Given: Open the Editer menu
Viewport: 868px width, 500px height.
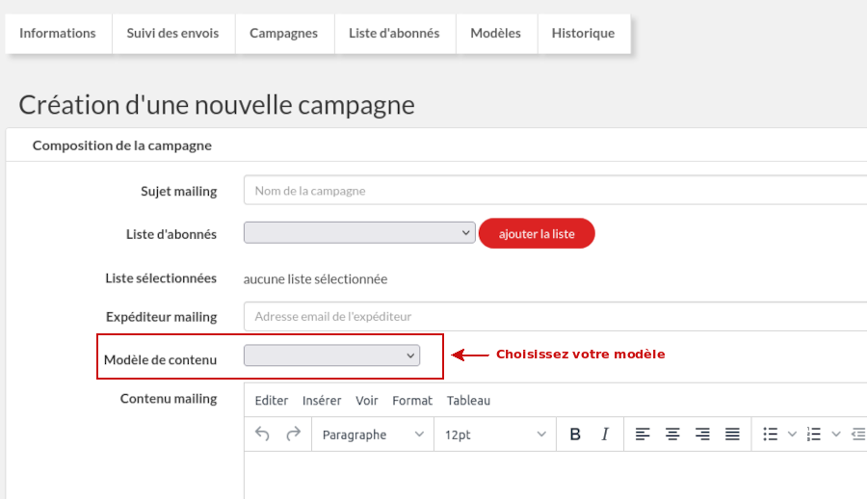Looking at the screenshot, I should coord(272,401).
